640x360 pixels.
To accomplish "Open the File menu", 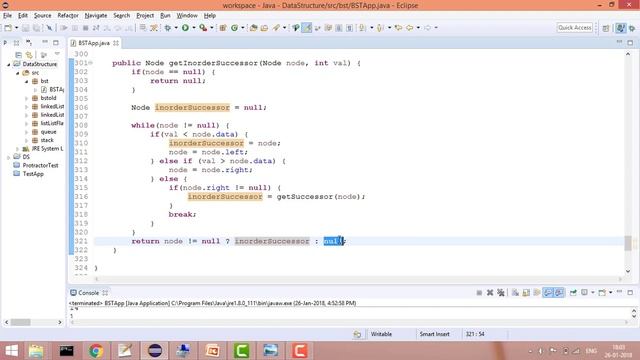I will pyautogui.click(x=7, y=16).
